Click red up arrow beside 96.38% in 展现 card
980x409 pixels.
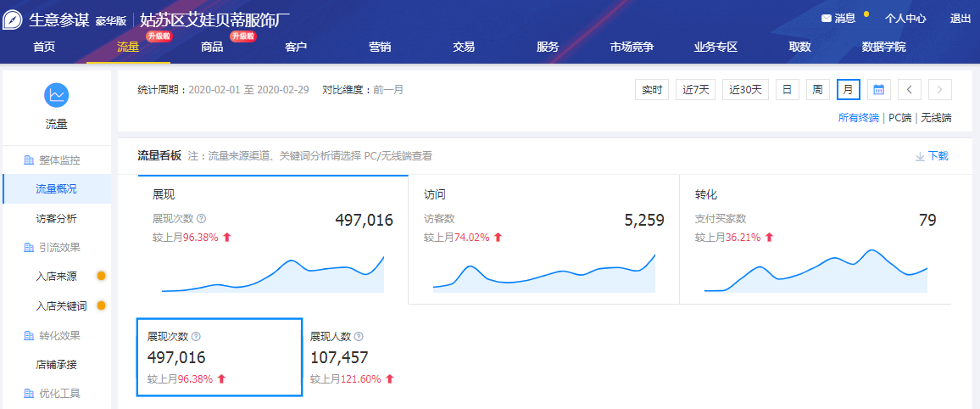pyautogui.click(x=226, y=237)
